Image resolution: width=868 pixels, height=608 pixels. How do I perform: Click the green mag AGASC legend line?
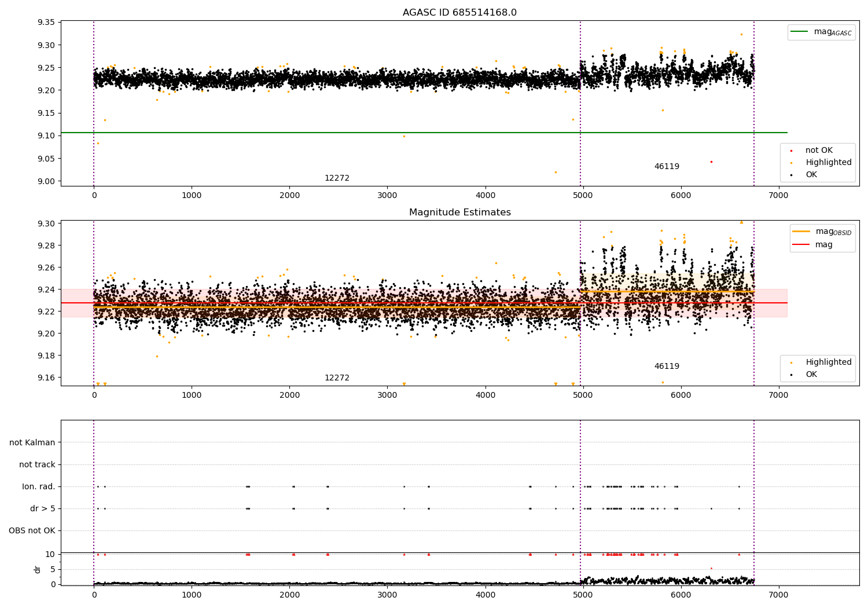(x=800, y=32)
